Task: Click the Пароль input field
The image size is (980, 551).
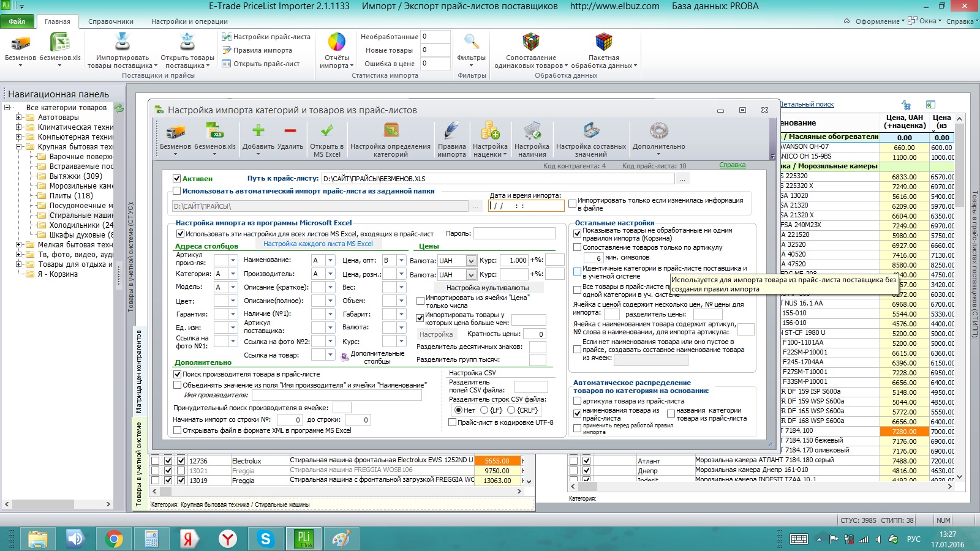Action: click(514, 233)
